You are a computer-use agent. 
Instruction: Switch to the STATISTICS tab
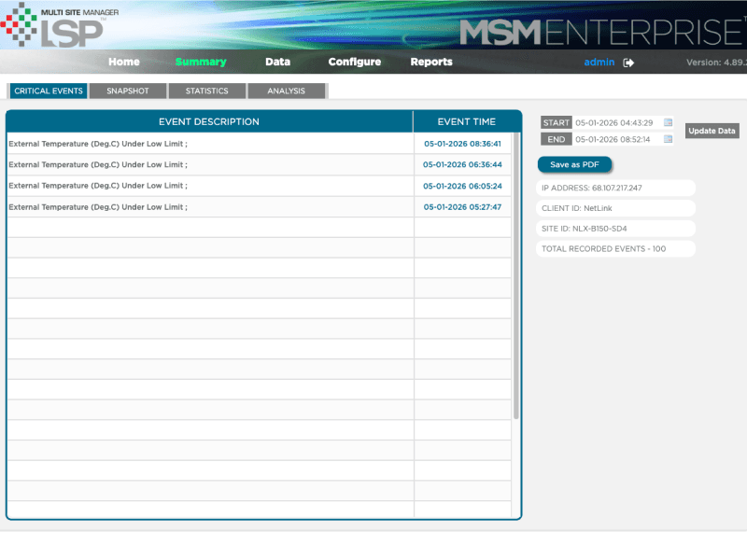tap(206, 91)
